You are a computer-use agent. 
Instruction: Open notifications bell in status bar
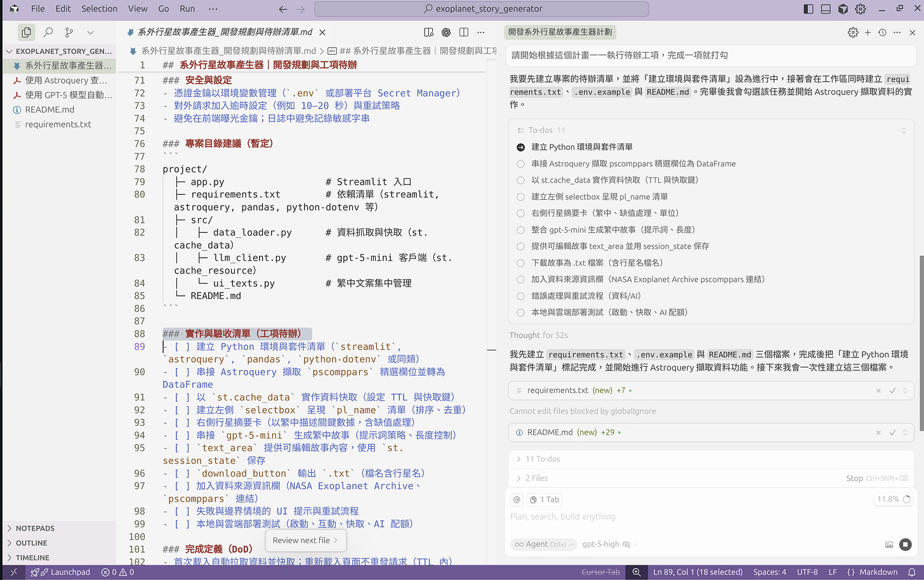click(x=912, y=572)
